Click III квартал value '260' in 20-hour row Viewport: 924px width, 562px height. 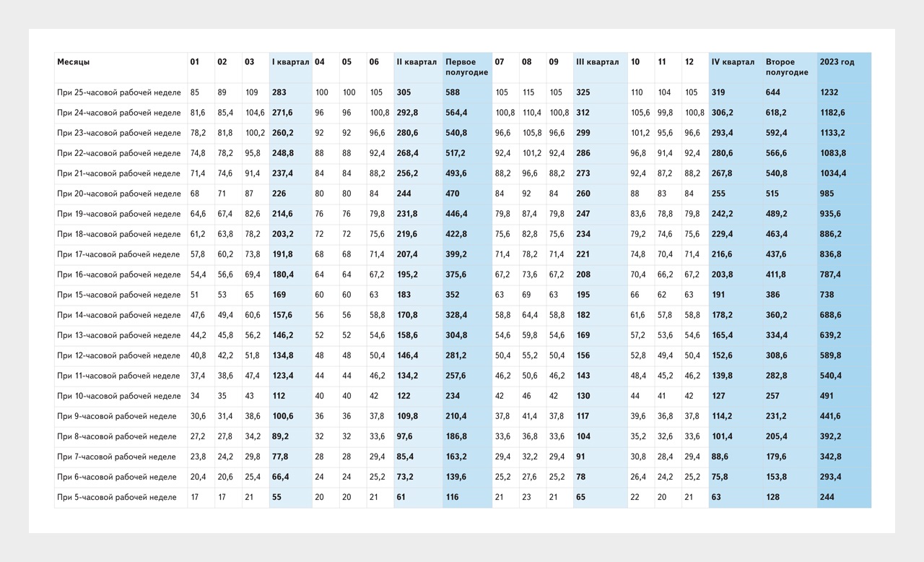[x=583, y=194]
